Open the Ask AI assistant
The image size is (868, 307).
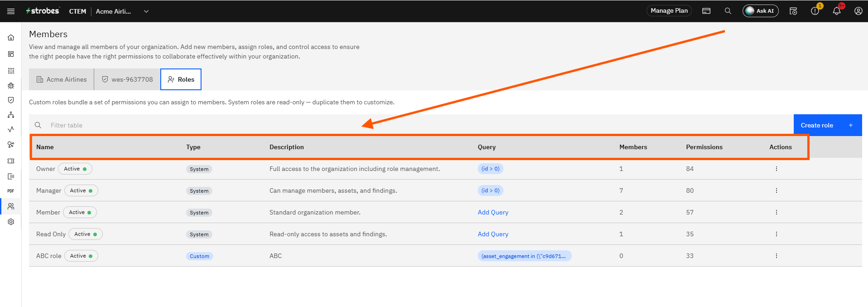click(760, 11)
